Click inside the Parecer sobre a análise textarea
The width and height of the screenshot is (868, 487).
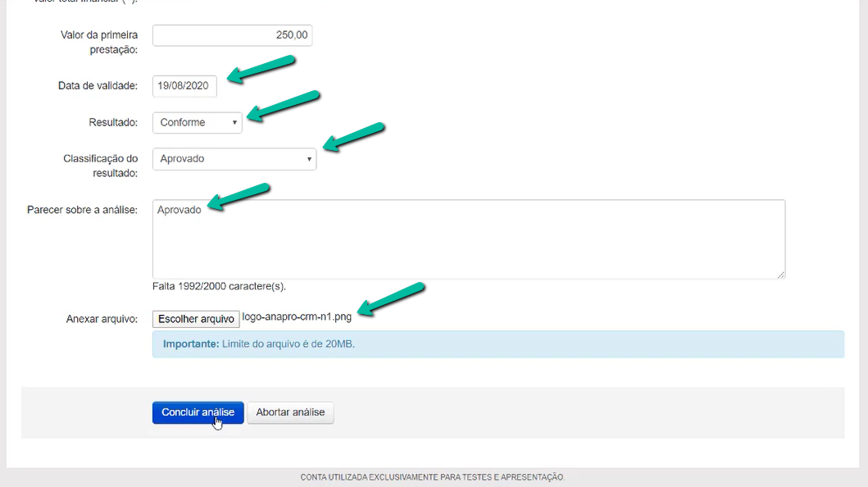(x=468, y=239)
